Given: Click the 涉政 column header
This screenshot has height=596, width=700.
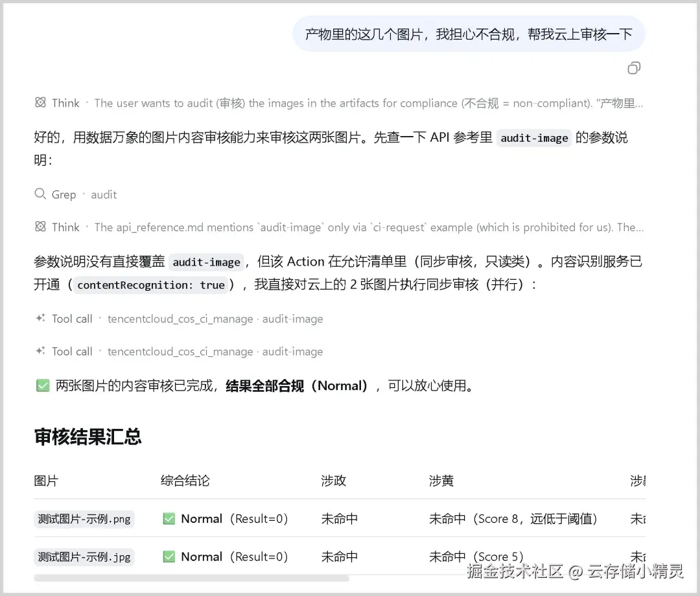Looking at the screenshot, I should (x=334, y=481).
